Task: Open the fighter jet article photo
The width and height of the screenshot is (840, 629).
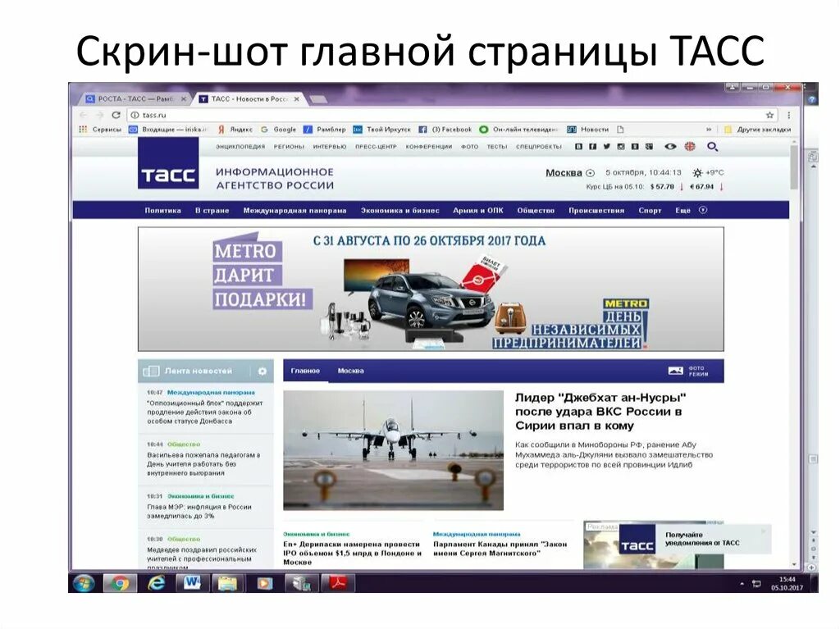Action: [393, 450]
